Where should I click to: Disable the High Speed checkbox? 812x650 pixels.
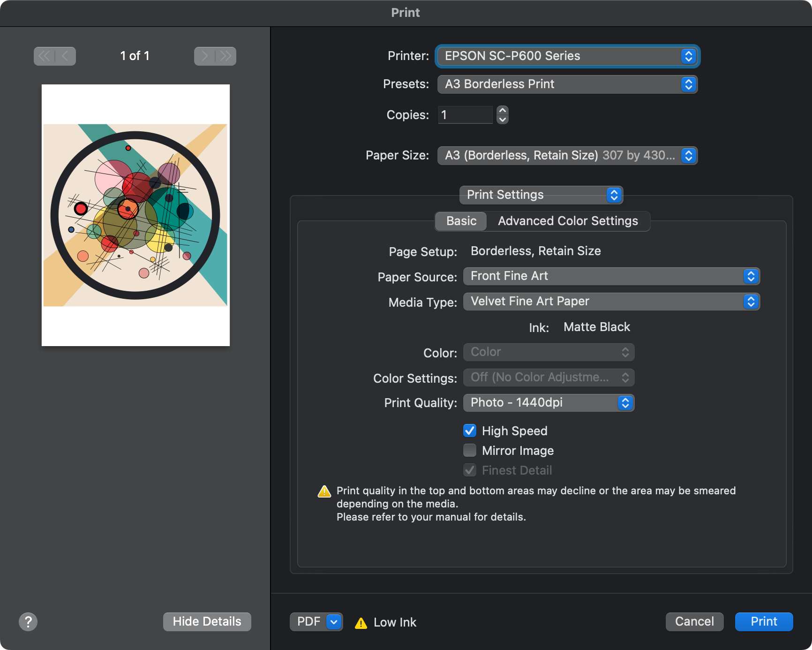[470, 431]
